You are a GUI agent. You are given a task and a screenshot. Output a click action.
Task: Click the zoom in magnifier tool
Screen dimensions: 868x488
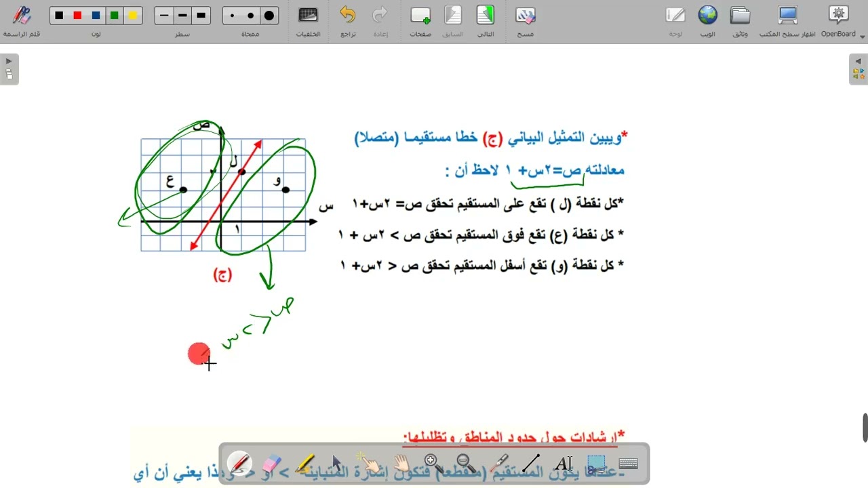[433, 464]
